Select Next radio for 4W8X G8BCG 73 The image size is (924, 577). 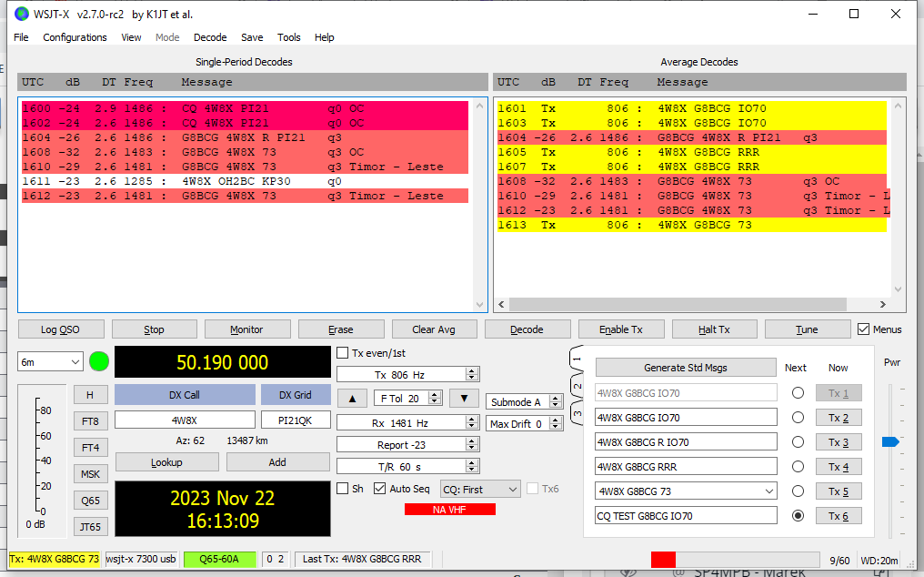point(798,491)
